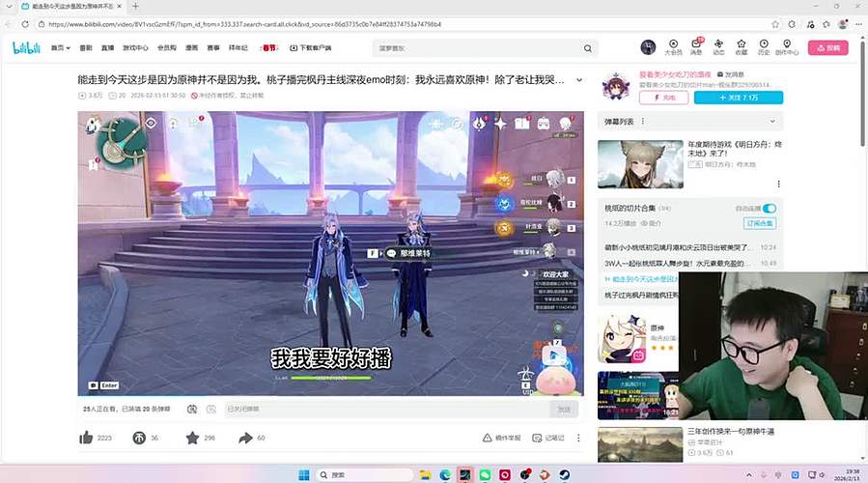Open the 春节 festival nav link
Viewport: 868px width, 483px height.
[x=268, y=48]
